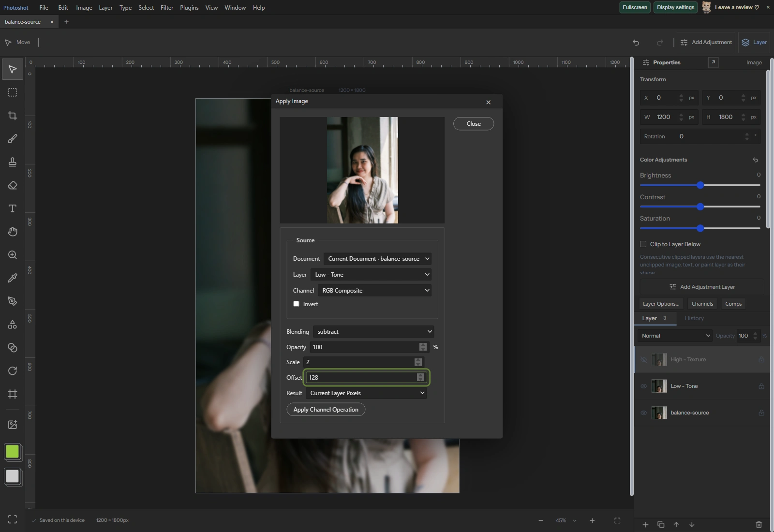774x532 pixels.
Task: Open the Result Current Layer Pixels dropdown
Action: tap(366, 393)
